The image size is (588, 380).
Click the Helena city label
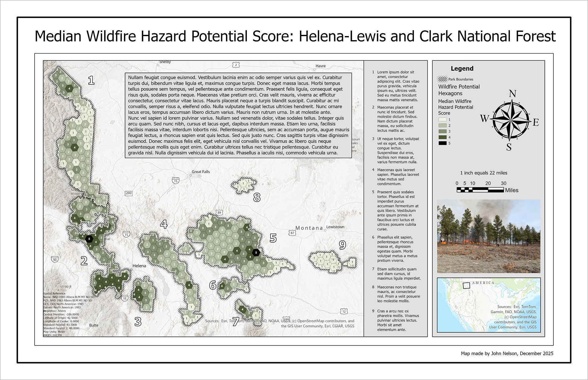tap(139, 266)
